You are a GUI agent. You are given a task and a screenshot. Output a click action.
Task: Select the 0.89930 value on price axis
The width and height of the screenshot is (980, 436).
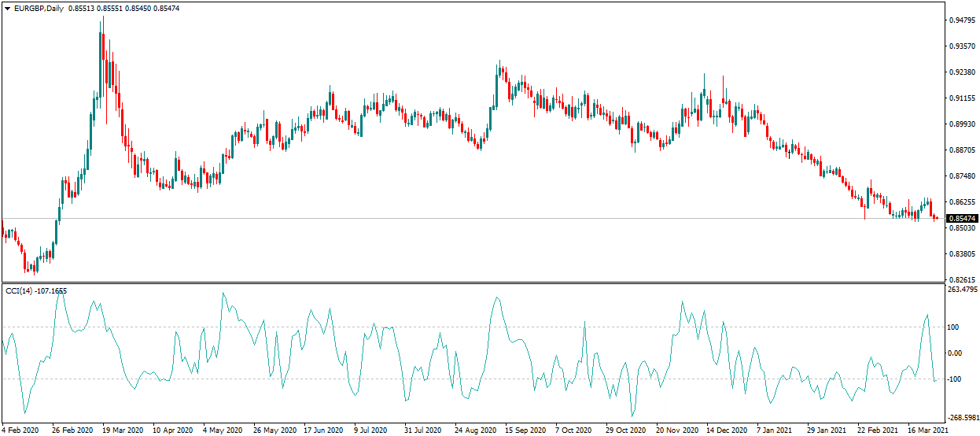coord(963,124)
